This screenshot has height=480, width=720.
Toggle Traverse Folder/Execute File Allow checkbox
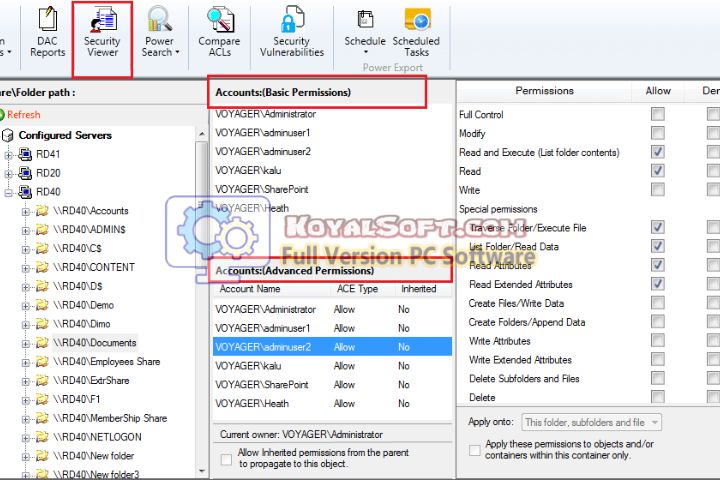tap(658, 227)
